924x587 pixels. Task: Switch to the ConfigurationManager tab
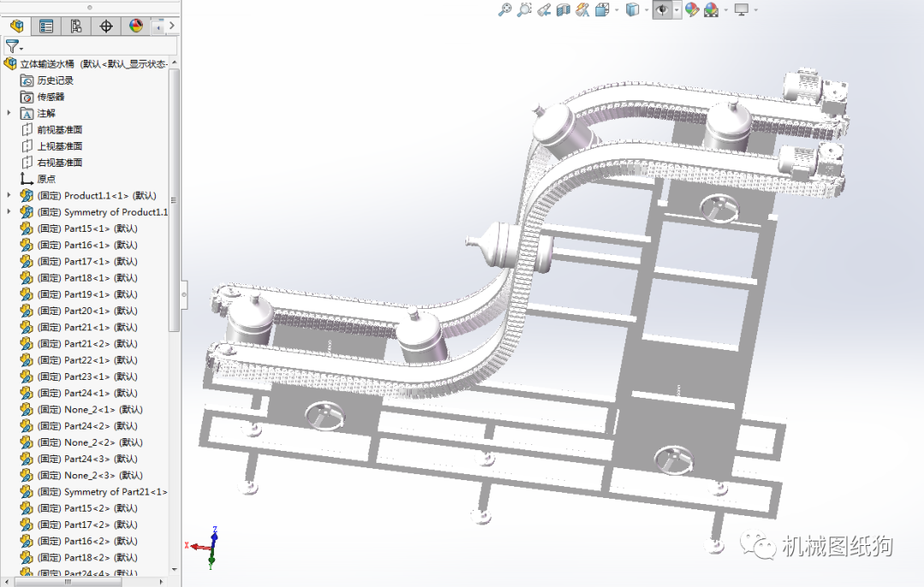click(x=76, y=26)
